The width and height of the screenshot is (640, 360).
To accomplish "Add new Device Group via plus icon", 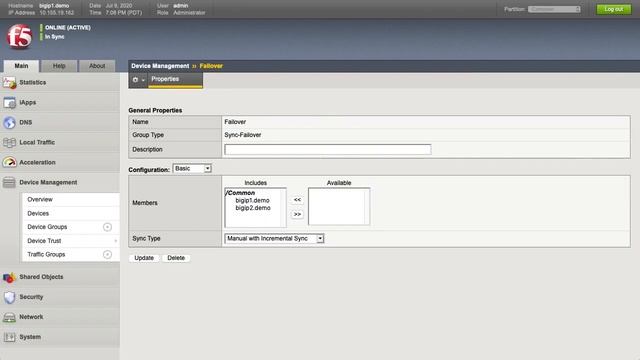I will (107, 227).
